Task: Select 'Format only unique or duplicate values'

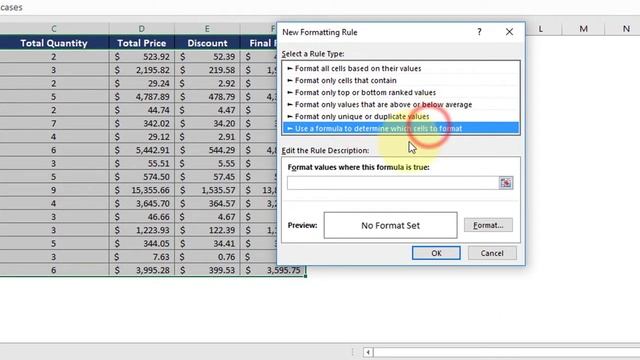Action: click(x=401, y=117)
